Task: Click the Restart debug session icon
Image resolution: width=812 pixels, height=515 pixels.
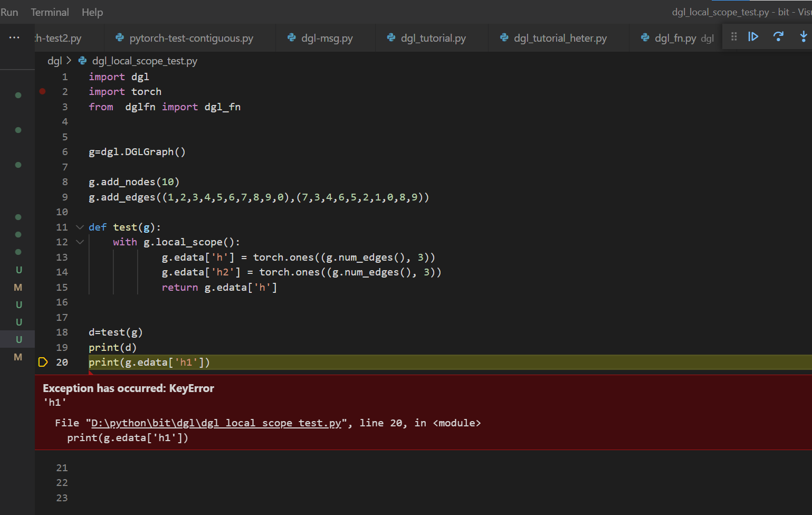Action: [x=778, y=37]
